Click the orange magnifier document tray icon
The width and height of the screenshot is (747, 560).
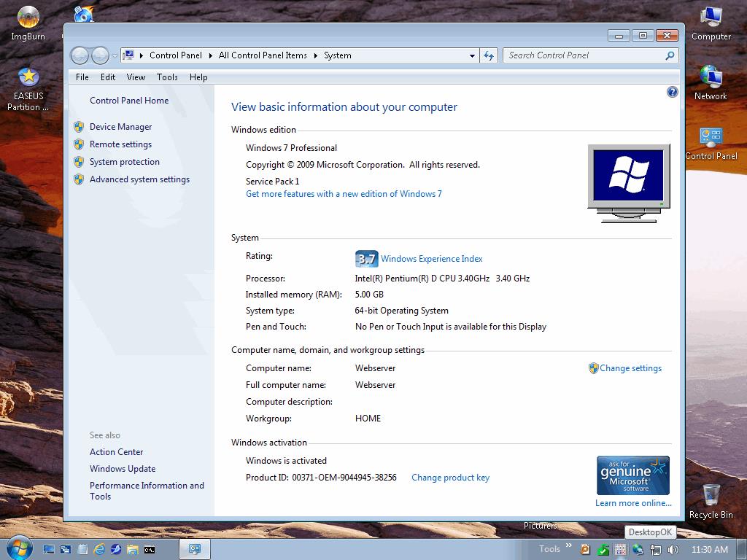coord(585,550)
